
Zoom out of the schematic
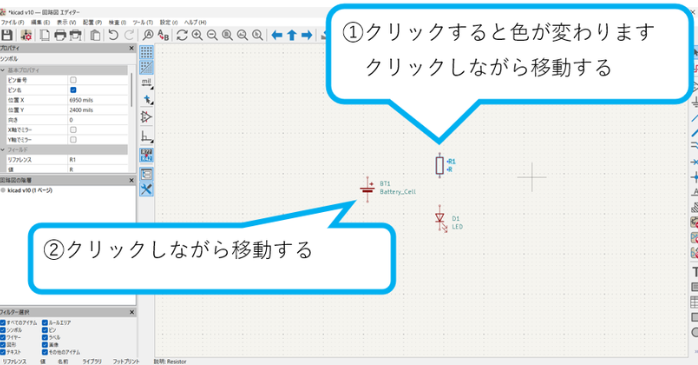pos(212,35)
